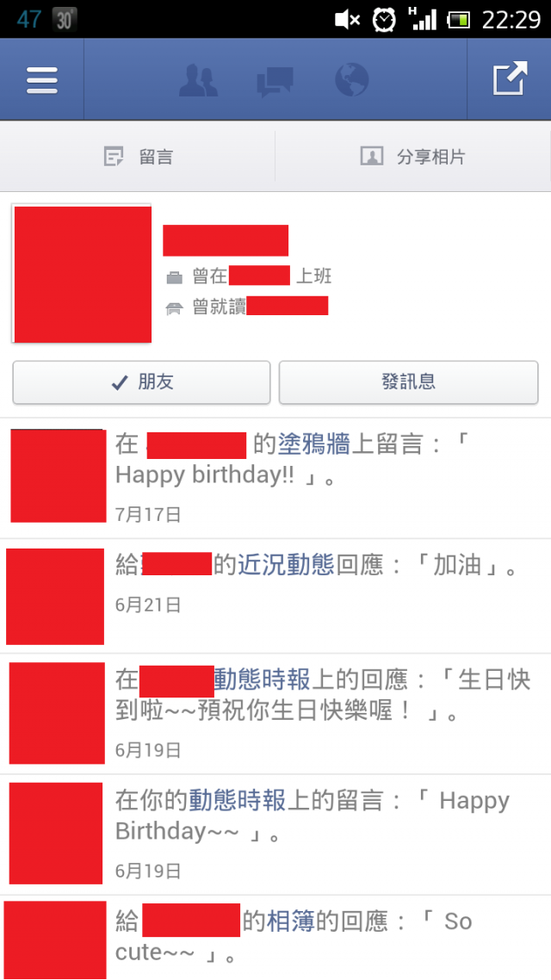The height and width of the screenshot is (980, 551).
Task: Open the hamburger side menu
Action: pyautogui.click(x=42, y=80)
